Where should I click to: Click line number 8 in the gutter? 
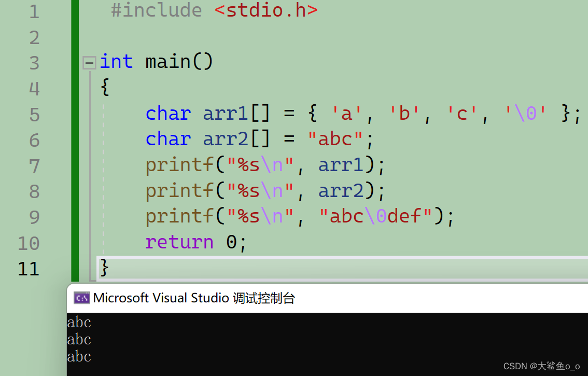point(34,192)
